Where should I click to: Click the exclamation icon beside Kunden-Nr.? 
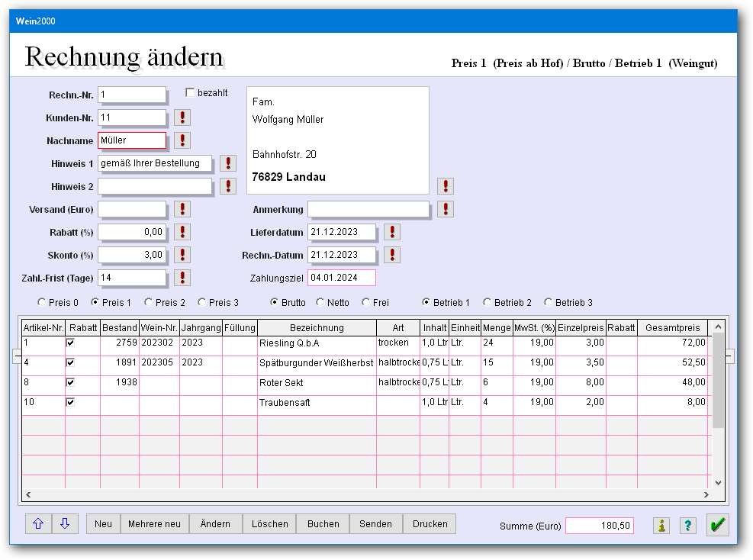(x=182, y=117)
